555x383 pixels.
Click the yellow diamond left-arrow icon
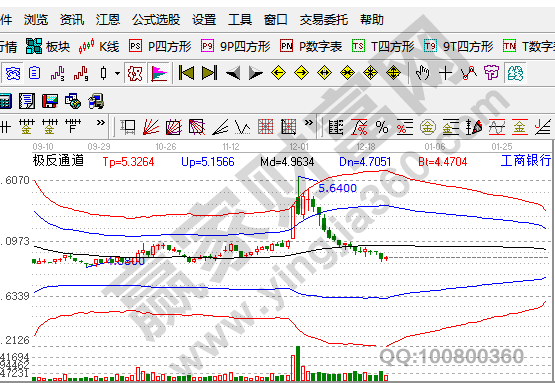coord(279,73)
